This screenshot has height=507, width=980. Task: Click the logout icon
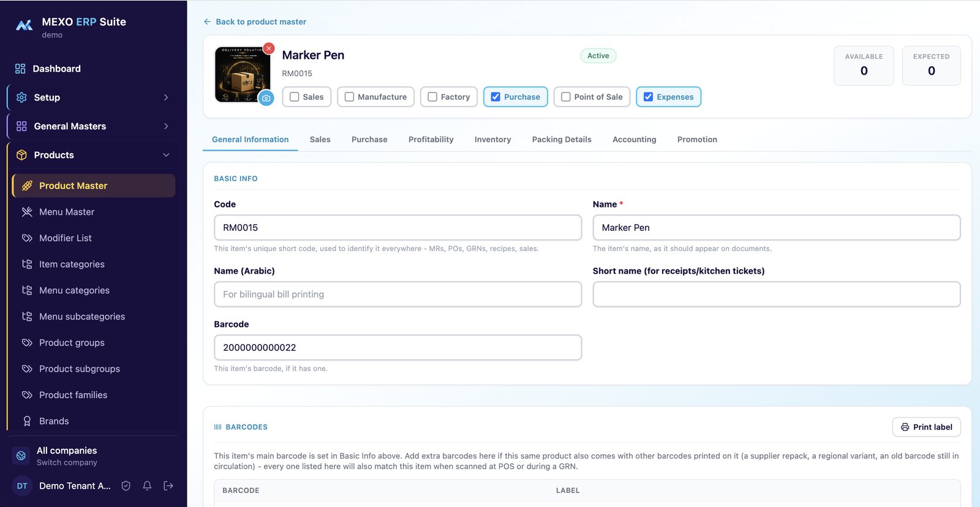168,486
